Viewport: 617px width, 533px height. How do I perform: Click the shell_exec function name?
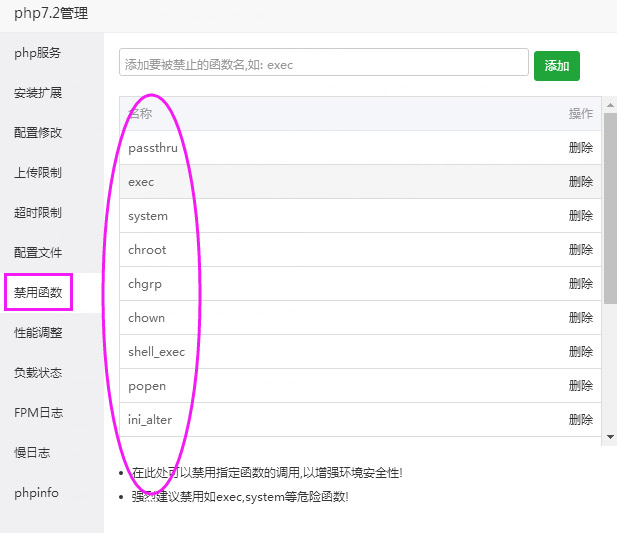(156, 352)
